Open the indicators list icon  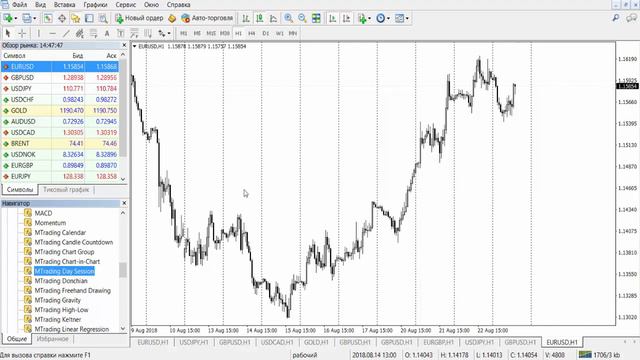(x=362, y=18)
